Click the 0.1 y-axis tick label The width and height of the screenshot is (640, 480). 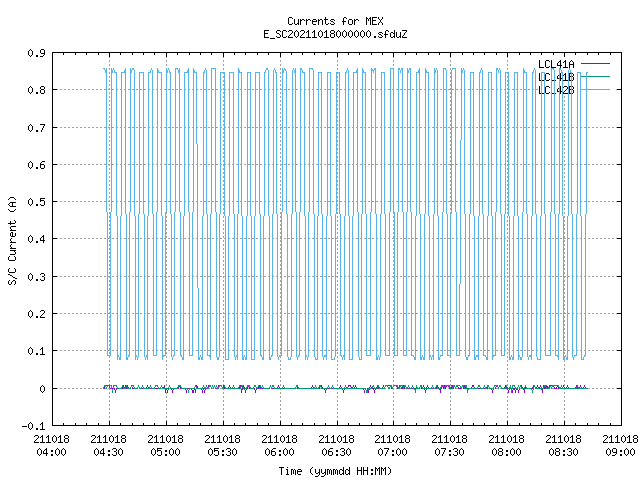[36, 351]
